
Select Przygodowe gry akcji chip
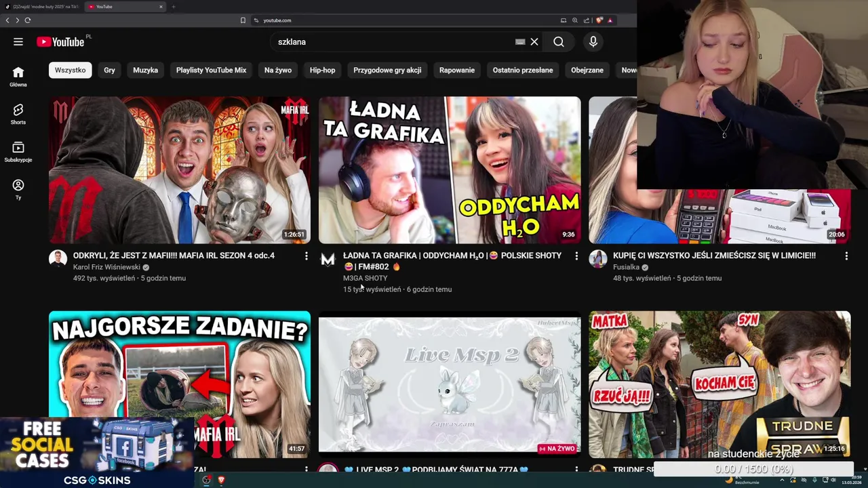tap(387, 70)
